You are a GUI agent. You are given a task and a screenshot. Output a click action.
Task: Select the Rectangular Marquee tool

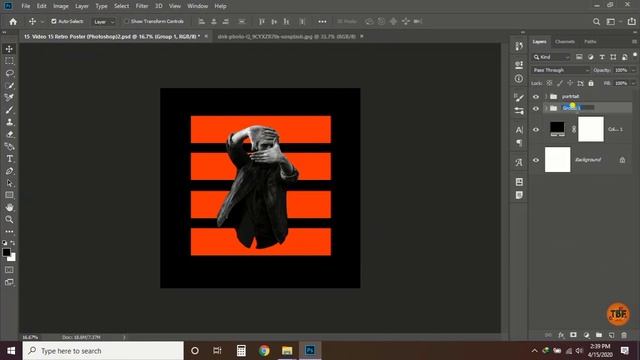9,61
